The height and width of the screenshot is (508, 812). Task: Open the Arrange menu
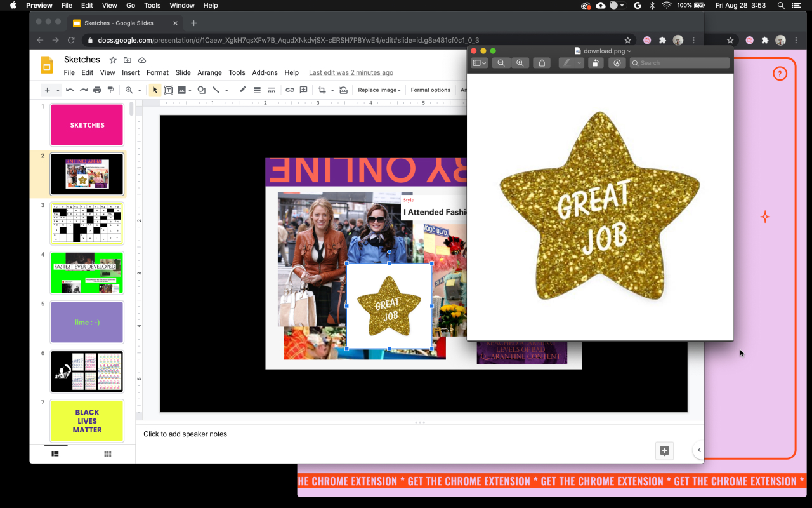[x=209, y=73]
